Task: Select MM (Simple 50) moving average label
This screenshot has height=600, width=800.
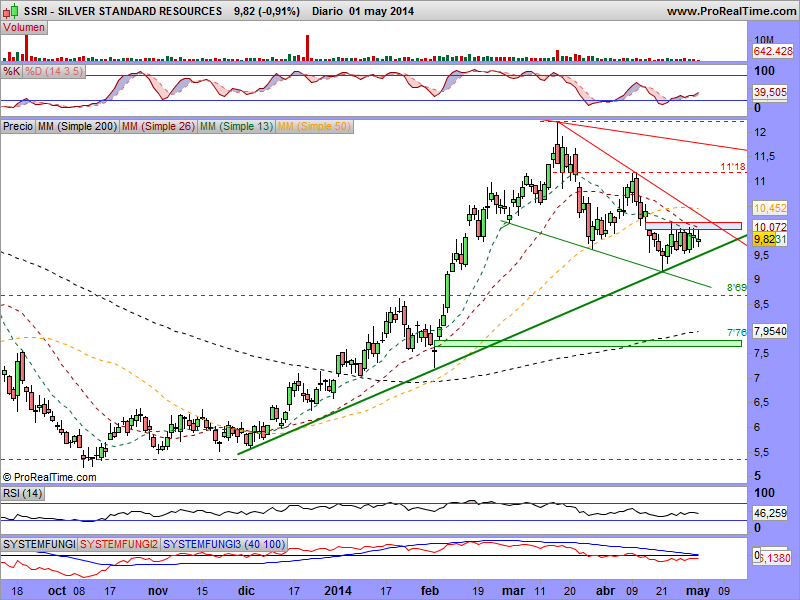Action: (x=314, y=126)
